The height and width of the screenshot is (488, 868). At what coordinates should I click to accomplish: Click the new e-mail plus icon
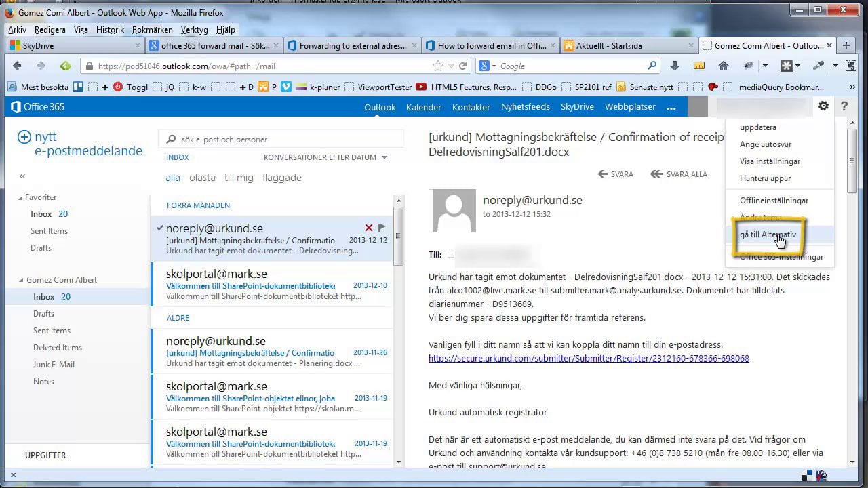pyautogui.click(x=24, y=137)
